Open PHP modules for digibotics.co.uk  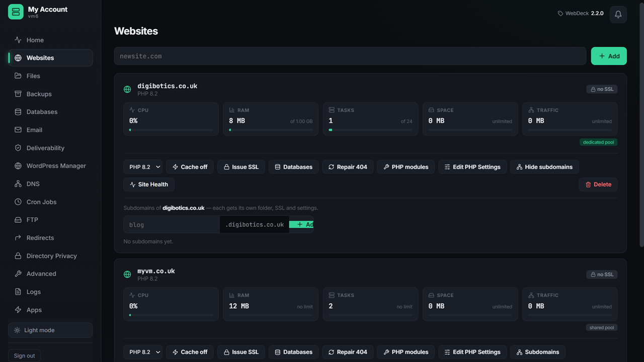(x=406, y=167)
